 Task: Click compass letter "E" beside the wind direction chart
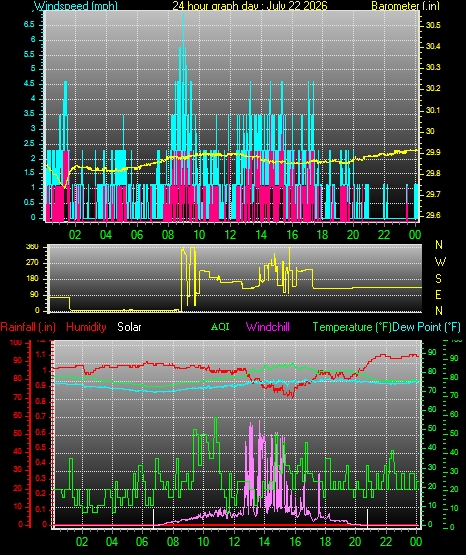tap(438, 294)
